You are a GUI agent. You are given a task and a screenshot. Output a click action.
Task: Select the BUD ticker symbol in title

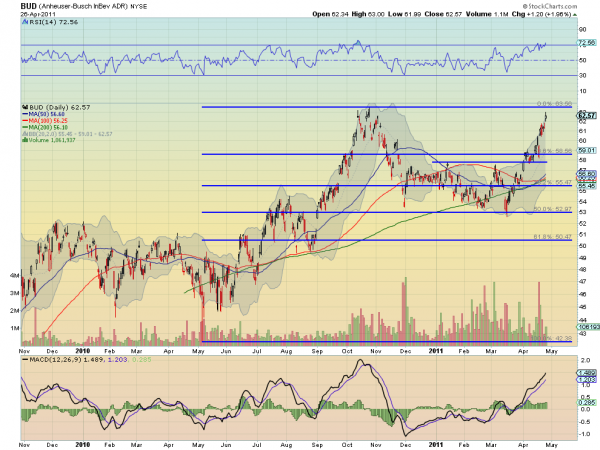click(29, 6)
